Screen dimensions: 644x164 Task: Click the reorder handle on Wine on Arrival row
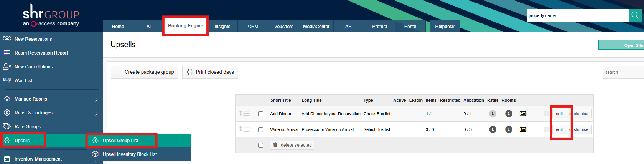[244, 129]
